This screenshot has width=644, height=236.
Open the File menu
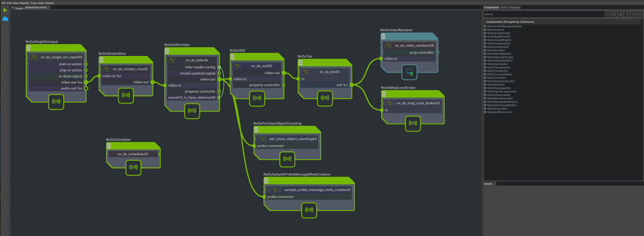3,3
